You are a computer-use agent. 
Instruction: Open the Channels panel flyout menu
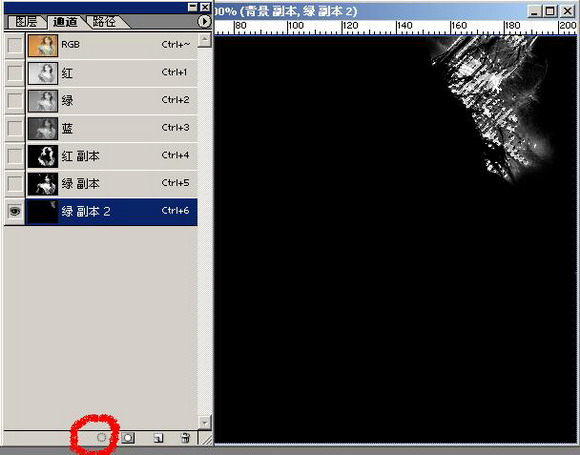click(x=204, y=21)
